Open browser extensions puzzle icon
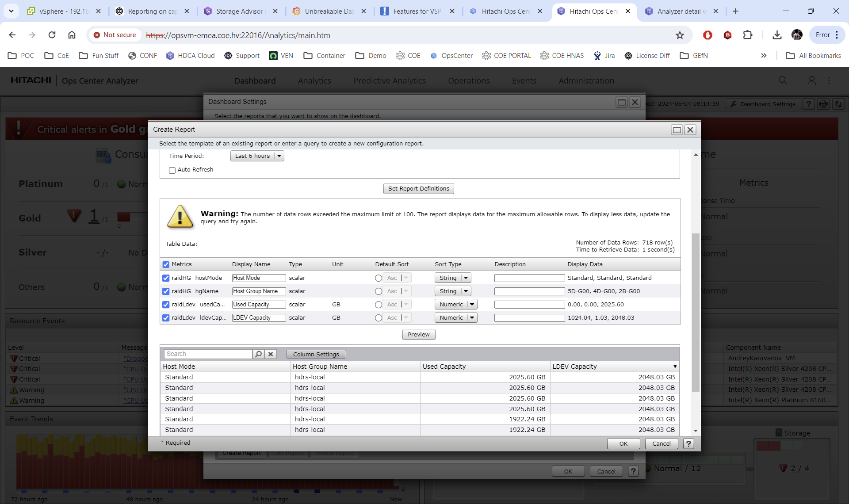The image size is (849, 504). (747, 35)
